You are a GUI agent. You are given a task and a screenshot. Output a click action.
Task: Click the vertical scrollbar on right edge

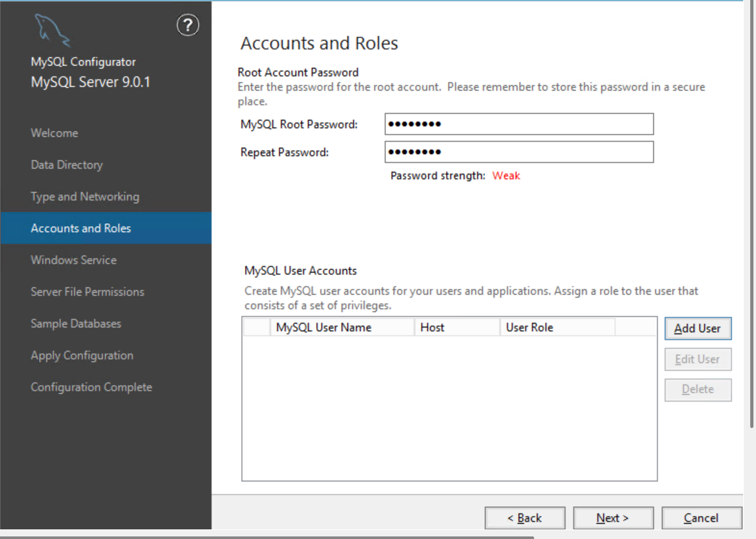(752, 214)
